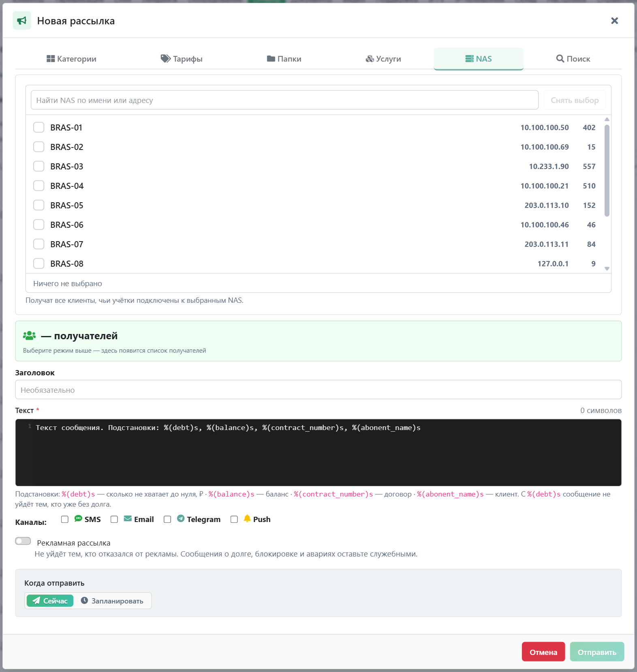Screen dimensions: 637x672
Task: Click the NAS list scroll-down arrow
Action: [x=607, y=269]
